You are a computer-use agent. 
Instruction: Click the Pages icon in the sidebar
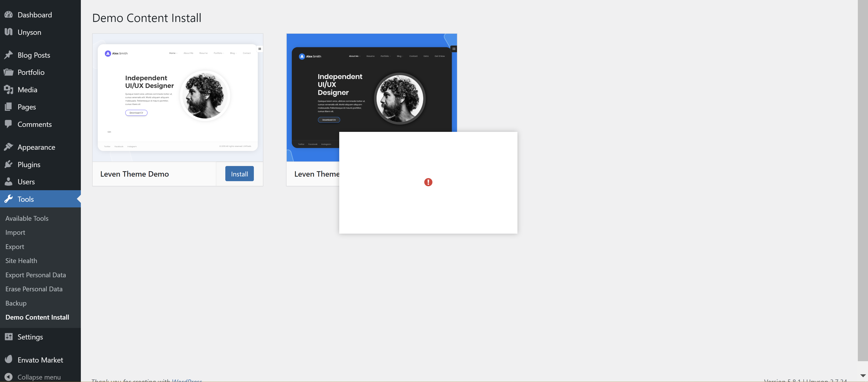(x=9, y=107)
